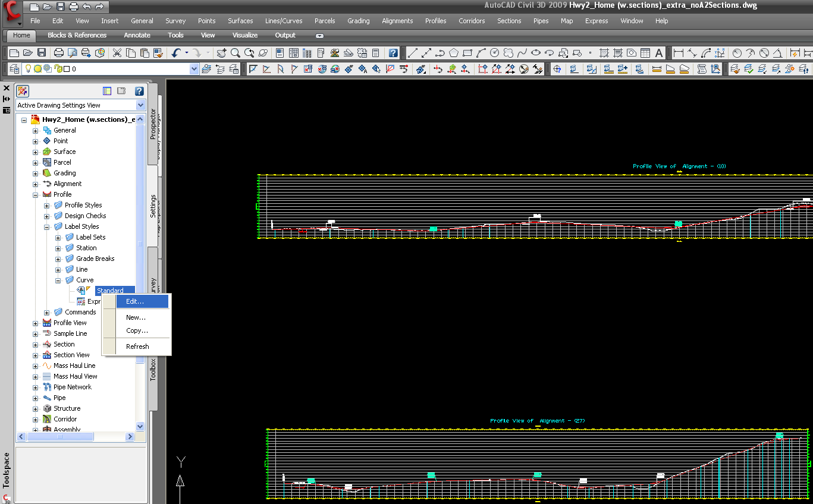Expand the Profile Styles folder

[46, 205]
